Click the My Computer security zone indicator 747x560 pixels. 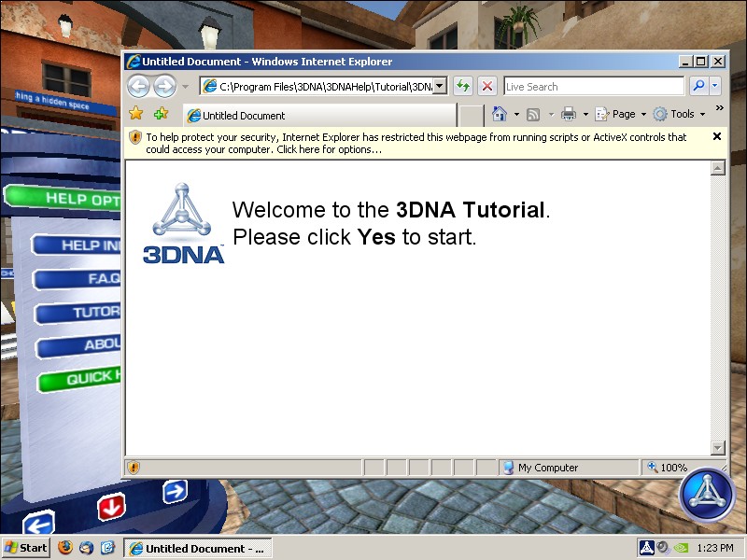point(569,468)
